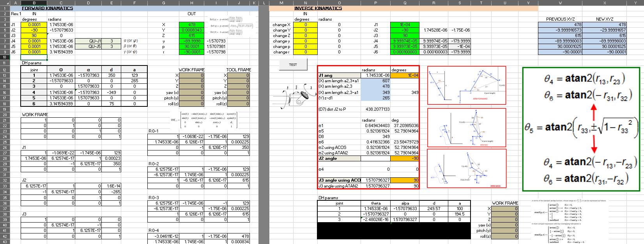Select the alpa column header cell
644x244 pixels.
click(x=405, y=203)
